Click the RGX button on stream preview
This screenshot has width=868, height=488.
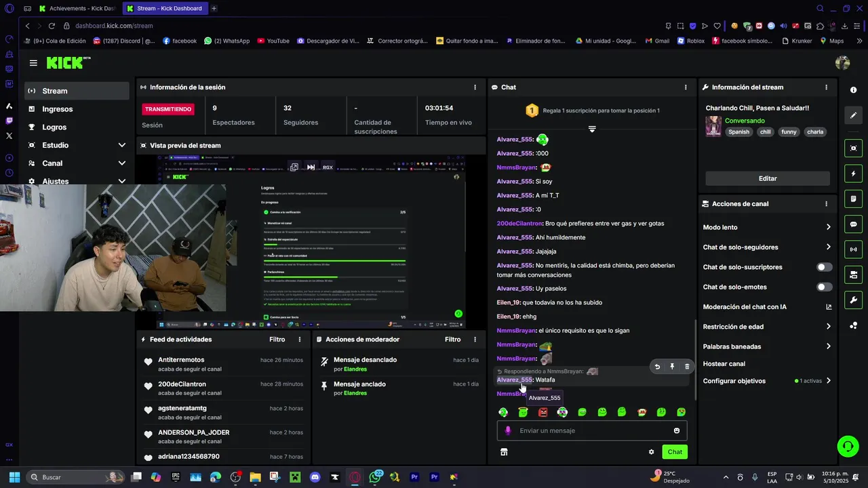[328, 167]
